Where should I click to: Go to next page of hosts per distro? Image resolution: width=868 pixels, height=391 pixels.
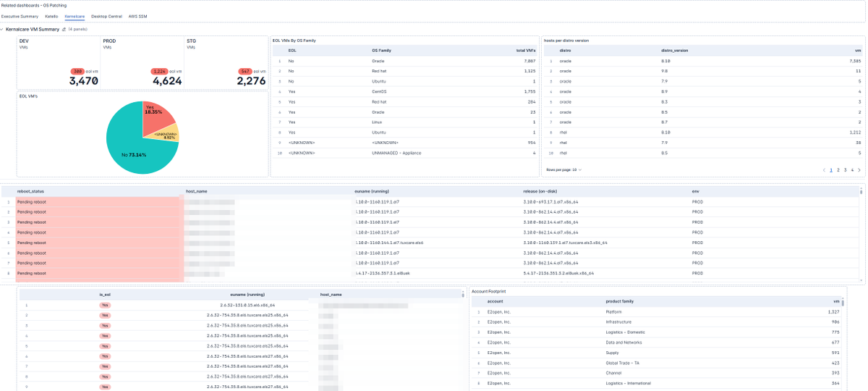pos(859,169)
